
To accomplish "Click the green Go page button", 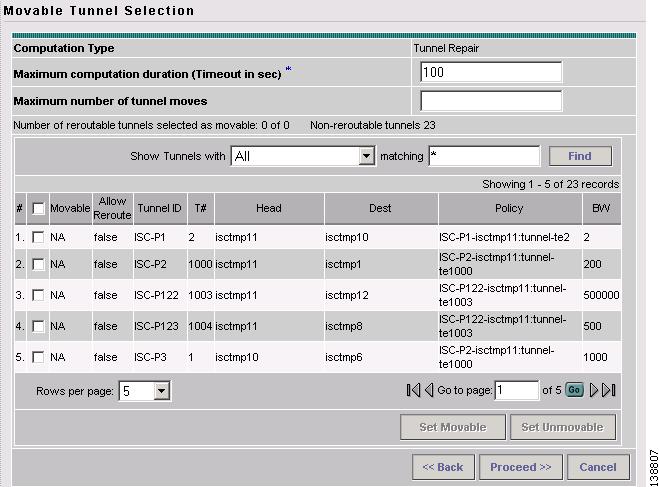I will point(574,390).
